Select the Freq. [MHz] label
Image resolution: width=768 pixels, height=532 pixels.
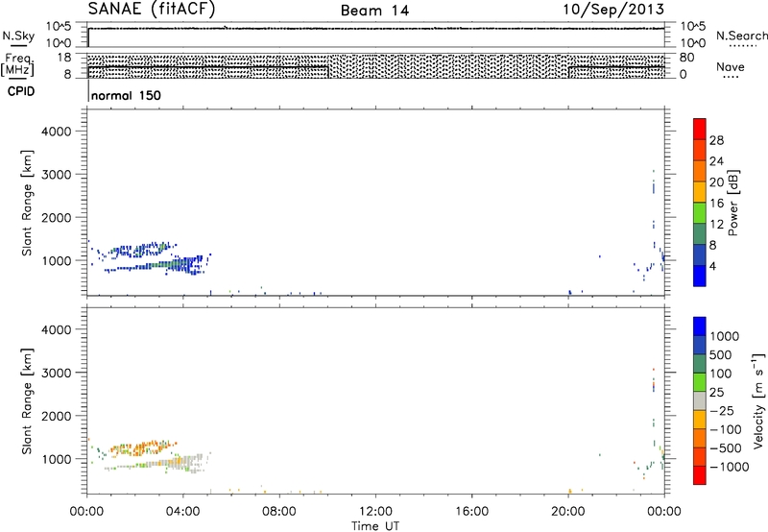pos(17,64)
